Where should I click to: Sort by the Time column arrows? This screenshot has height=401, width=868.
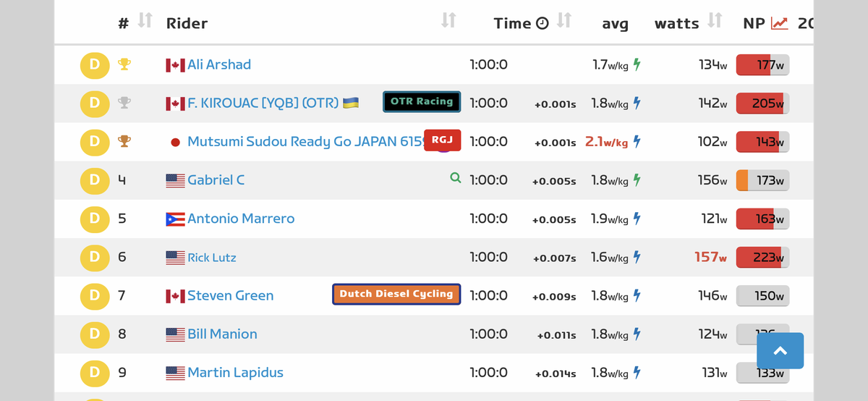564,21
